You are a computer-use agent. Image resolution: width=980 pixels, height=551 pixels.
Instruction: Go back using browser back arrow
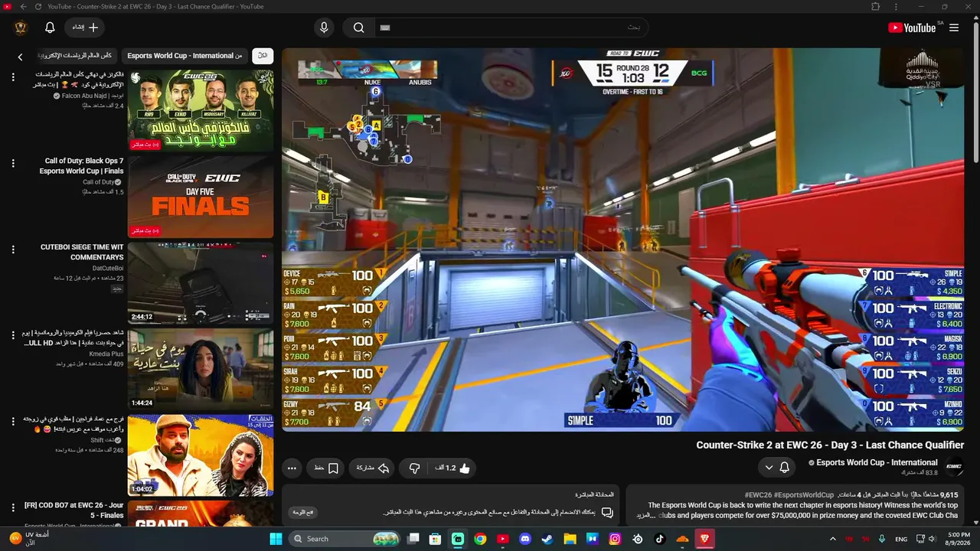[x=23, y=6]
